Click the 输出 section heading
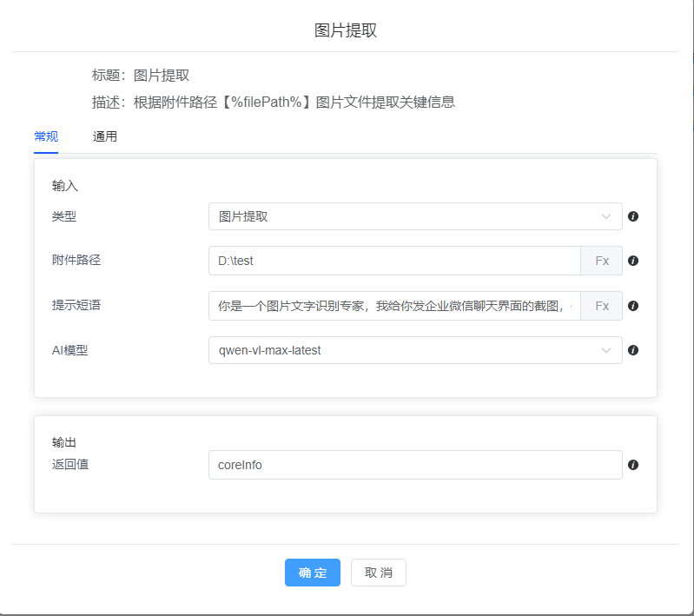 tap(65, 442)
